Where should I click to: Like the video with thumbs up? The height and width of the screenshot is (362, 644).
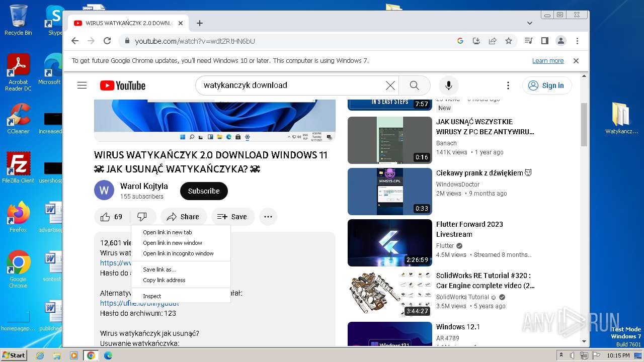click(111, 217)
